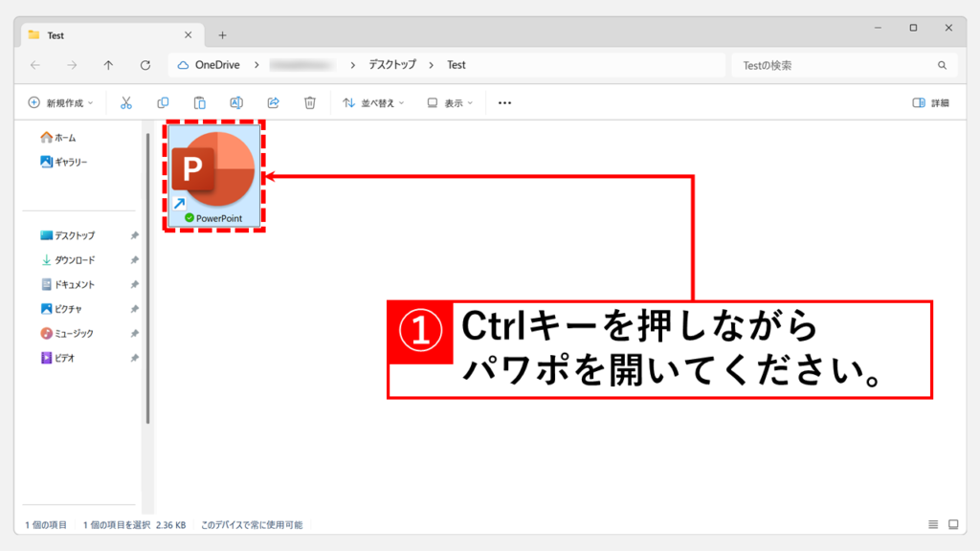
Task: Toggle the 詳細 details pane
Action: click(x=930, y=102)
